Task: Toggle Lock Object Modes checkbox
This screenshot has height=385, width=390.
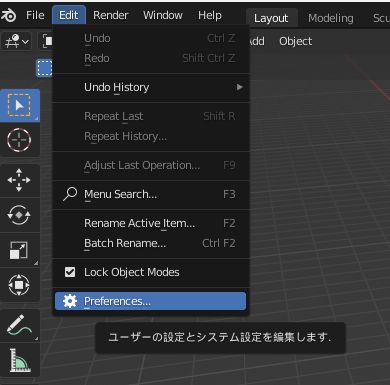Action: (70, 272)
